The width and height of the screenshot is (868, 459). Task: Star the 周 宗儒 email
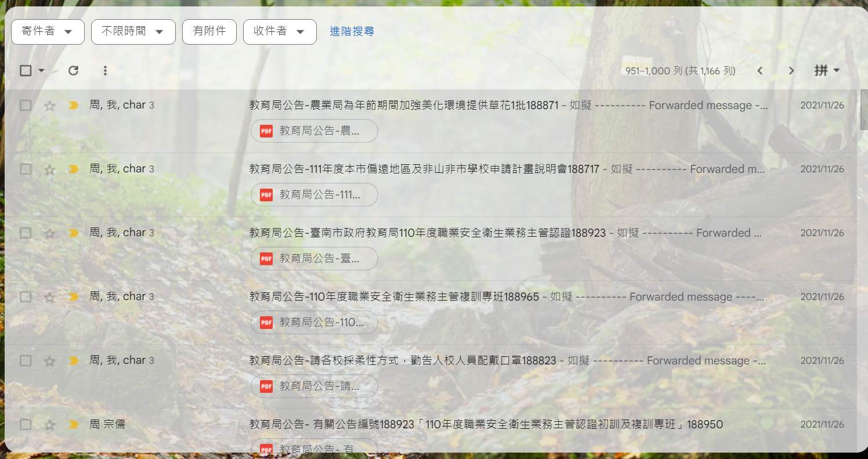50,425
